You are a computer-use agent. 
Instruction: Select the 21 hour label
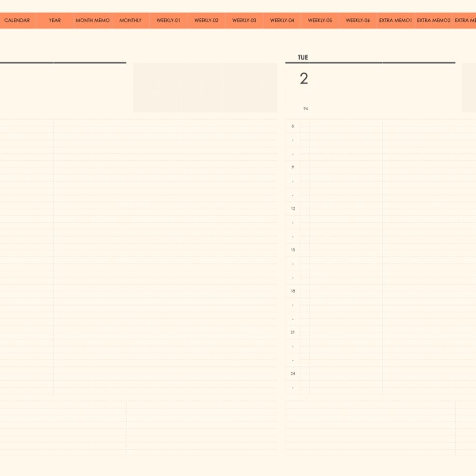point(293,332)
